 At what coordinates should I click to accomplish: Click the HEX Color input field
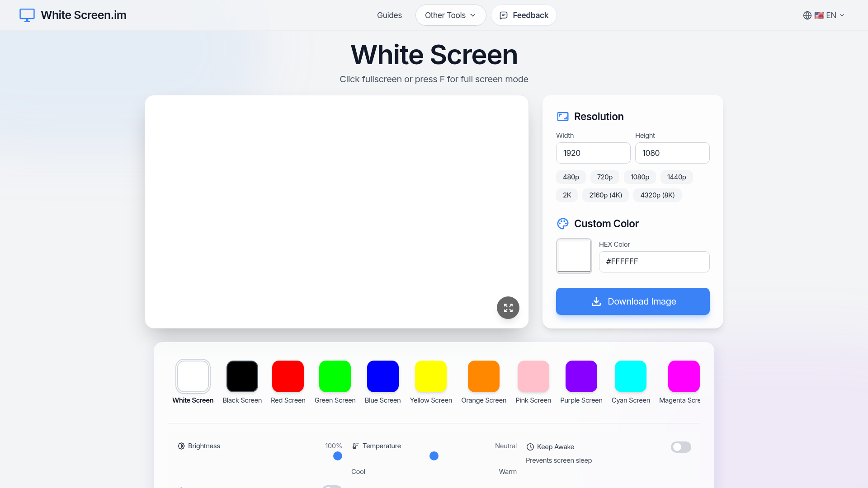(x=654, y=262)
